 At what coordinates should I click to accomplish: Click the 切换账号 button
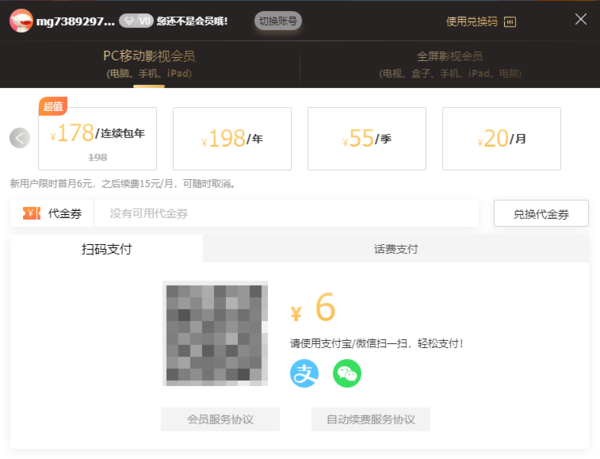[277, 21]
